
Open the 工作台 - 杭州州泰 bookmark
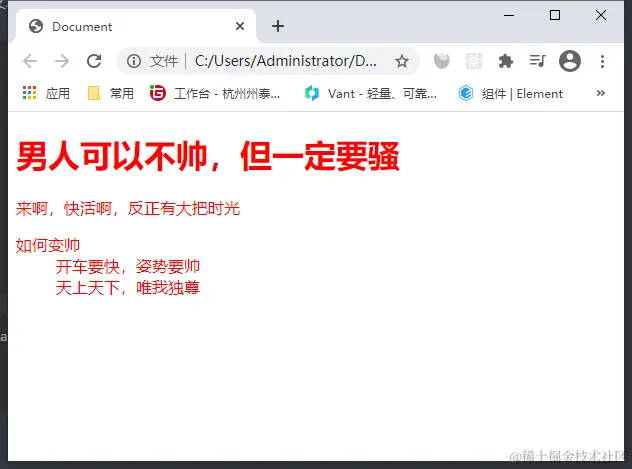click(215, 93)
